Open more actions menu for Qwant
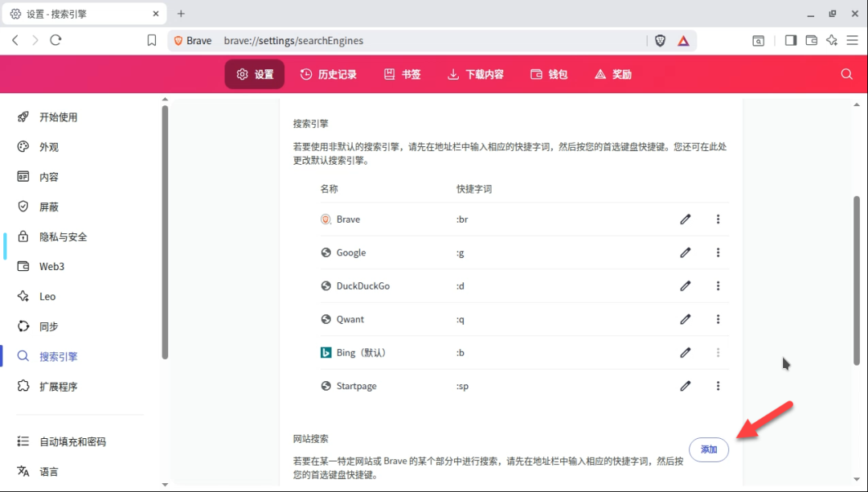Image resolution: width=868 pixels, height=492 pixels. pos(718,319)
